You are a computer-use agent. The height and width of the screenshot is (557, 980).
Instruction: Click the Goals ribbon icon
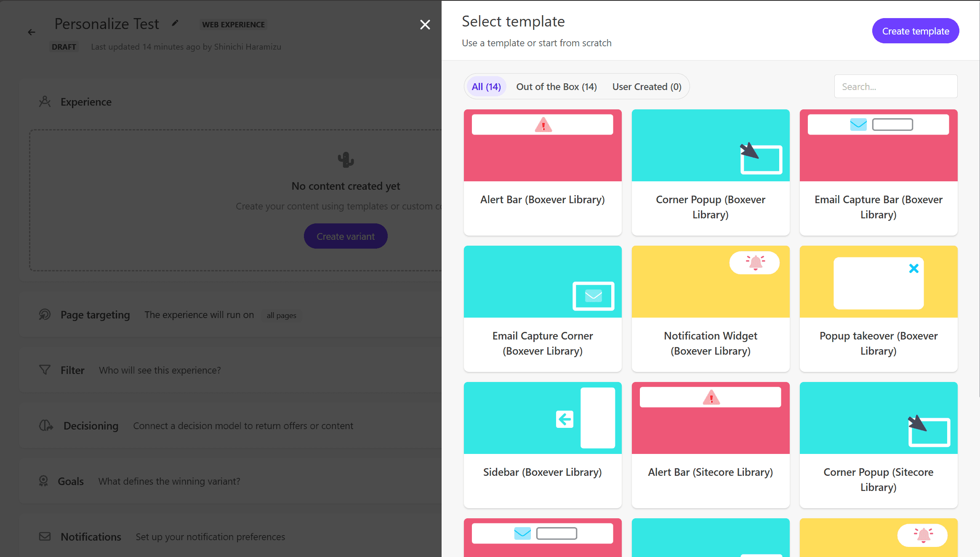pos(43,481)
